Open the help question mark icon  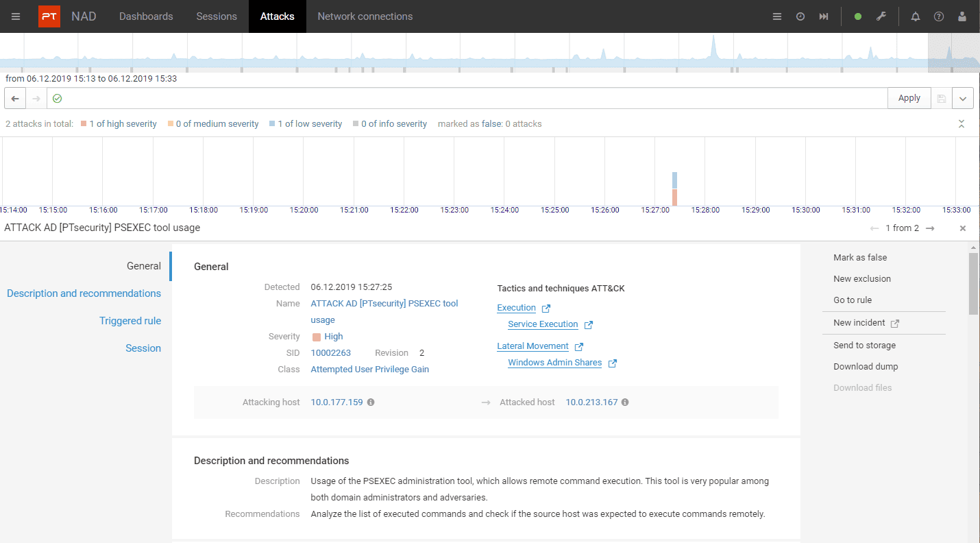coord(939,16)
